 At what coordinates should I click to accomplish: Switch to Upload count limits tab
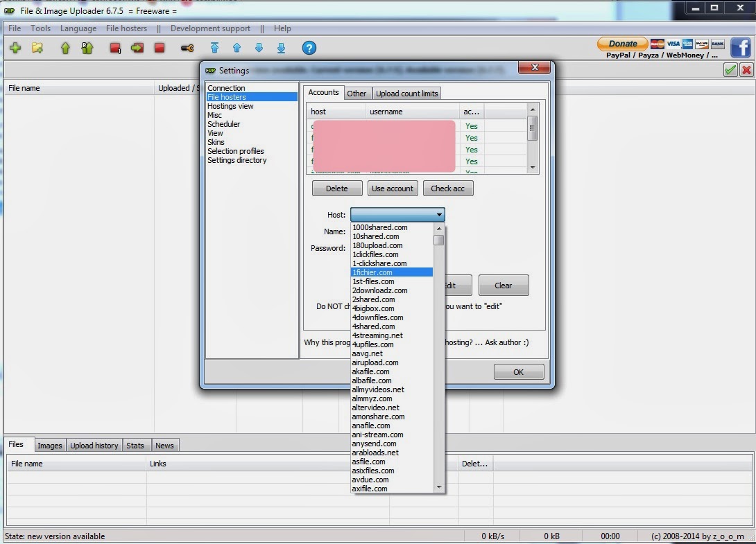click(x=407, y=94)
